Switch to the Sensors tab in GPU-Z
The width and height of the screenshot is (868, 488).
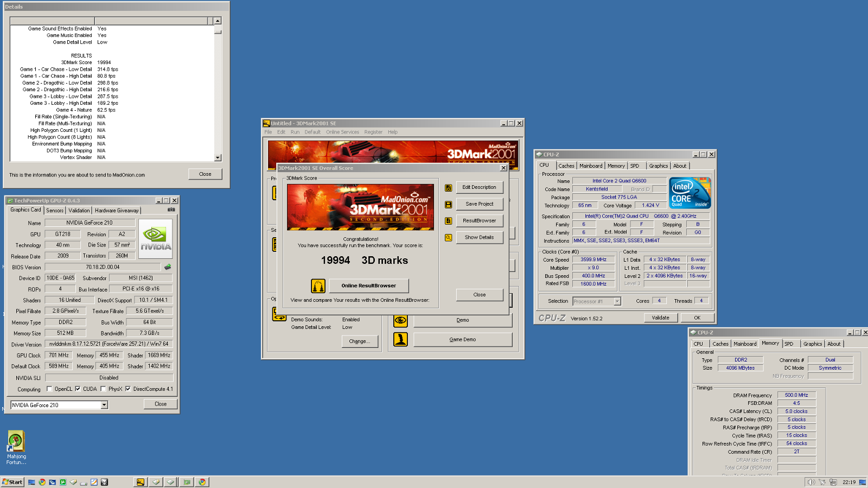[55, 211]
